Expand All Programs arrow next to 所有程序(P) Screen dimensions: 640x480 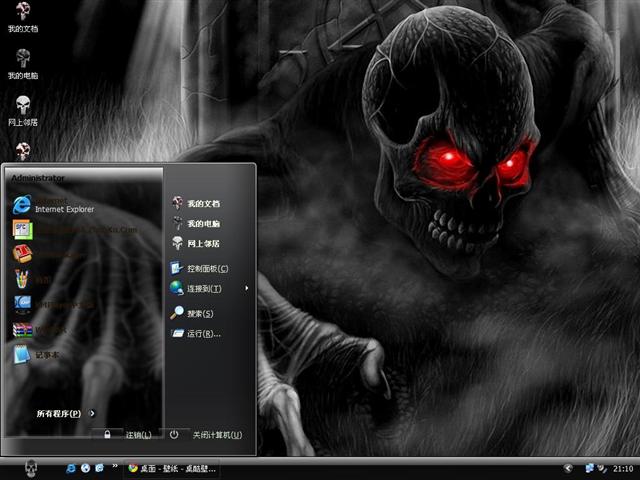[92, 413]
